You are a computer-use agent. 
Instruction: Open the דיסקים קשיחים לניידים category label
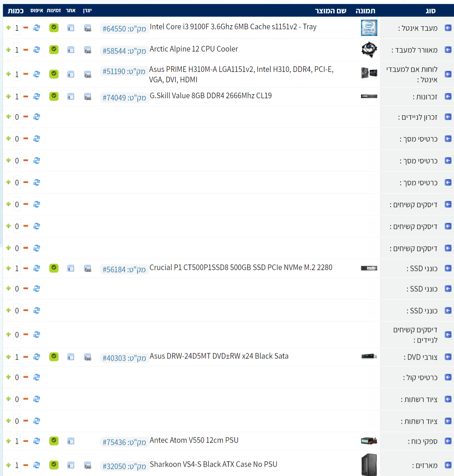pos(415,335)
